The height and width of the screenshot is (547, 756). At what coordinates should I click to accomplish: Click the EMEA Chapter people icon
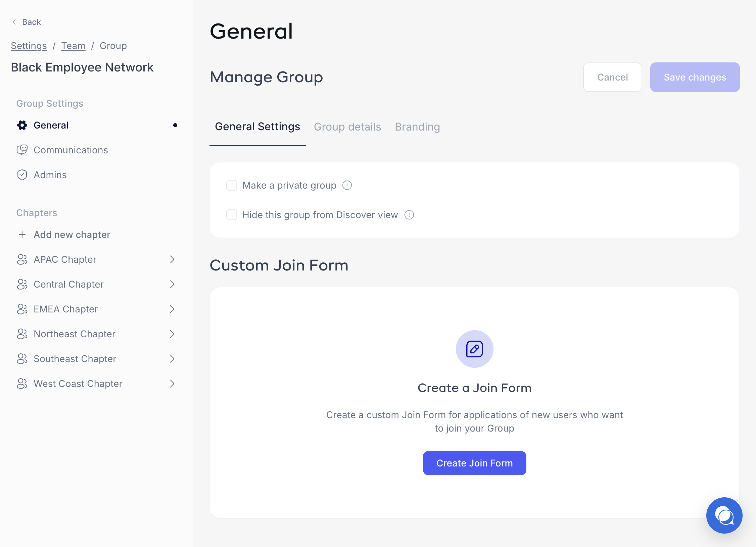click(x=22, y=309)
